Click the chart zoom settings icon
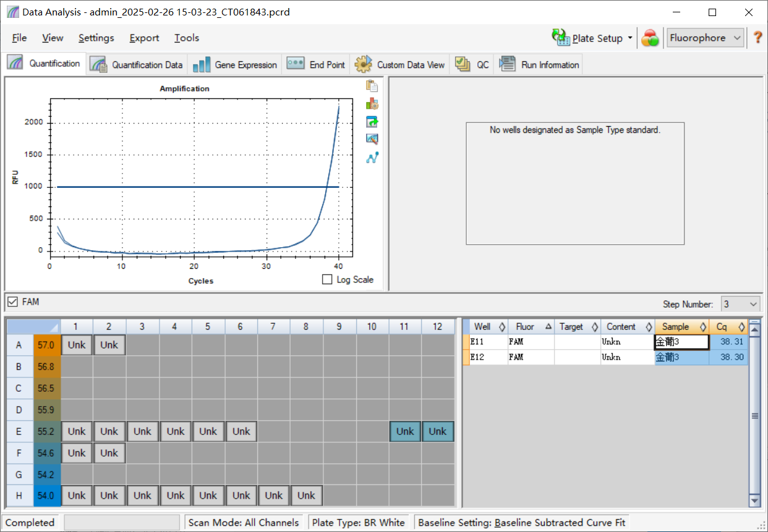 coord(372,140)
